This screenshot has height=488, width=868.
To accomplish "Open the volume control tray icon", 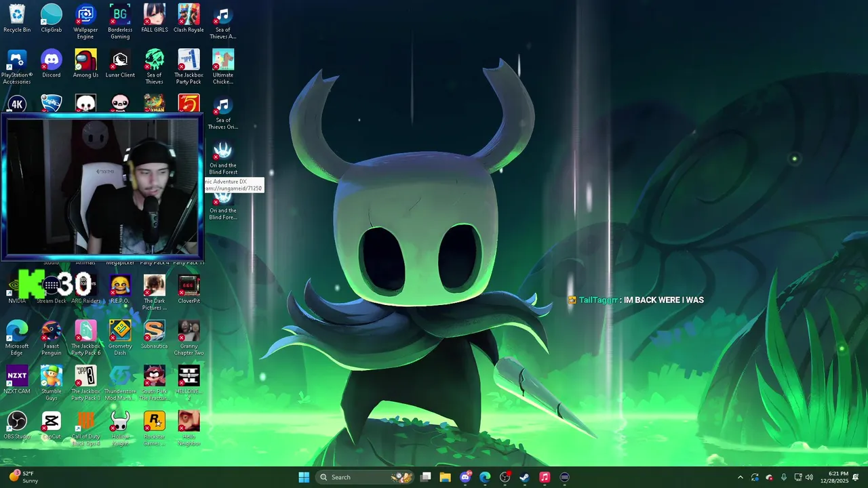I will tap(809, 477).
